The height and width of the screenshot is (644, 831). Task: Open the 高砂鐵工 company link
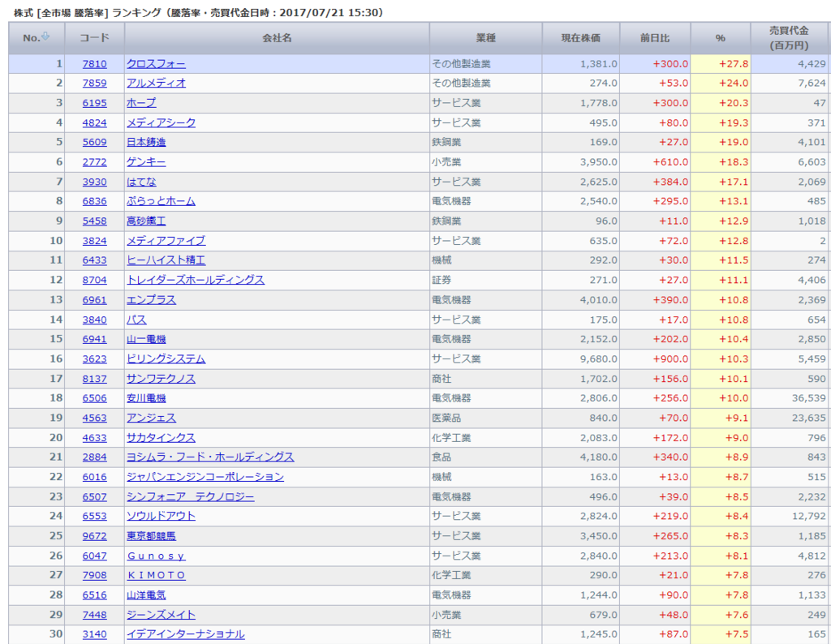point(146,221)
